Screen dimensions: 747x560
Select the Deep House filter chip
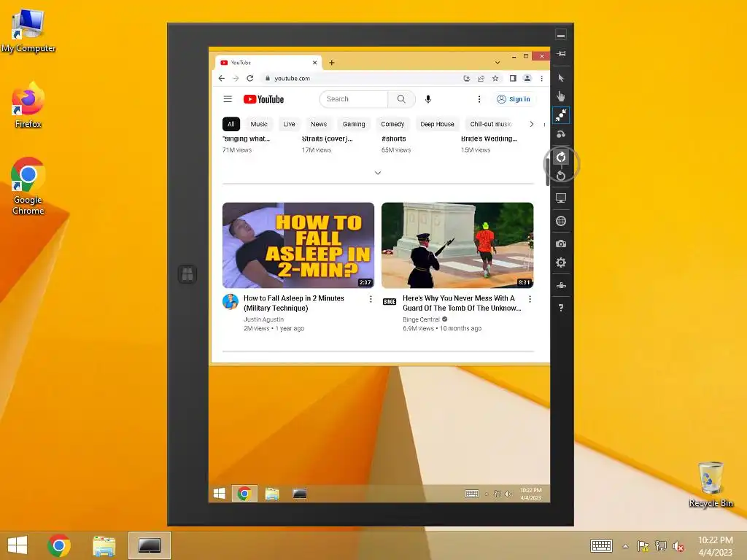[x=438, y=124]
